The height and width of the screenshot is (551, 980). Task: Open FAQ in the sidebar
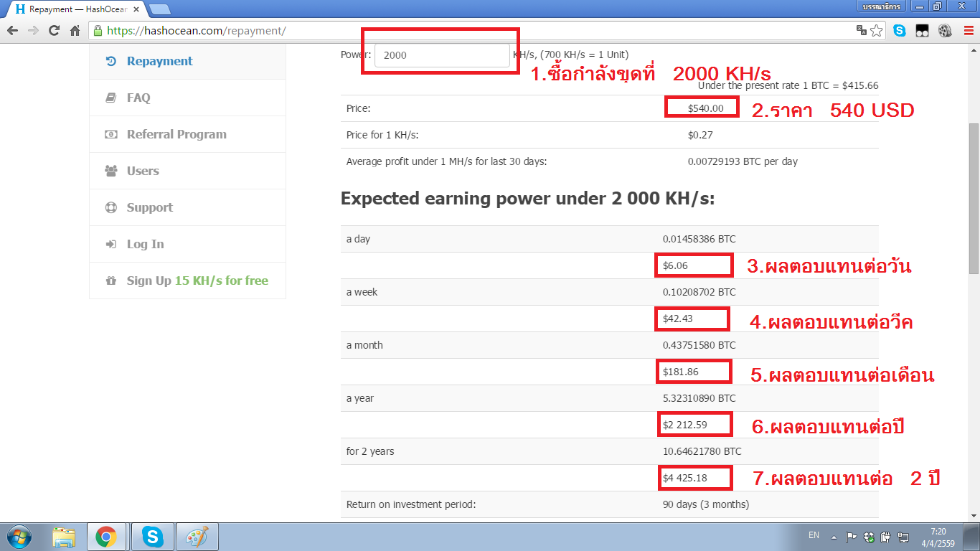pos(187,98)
